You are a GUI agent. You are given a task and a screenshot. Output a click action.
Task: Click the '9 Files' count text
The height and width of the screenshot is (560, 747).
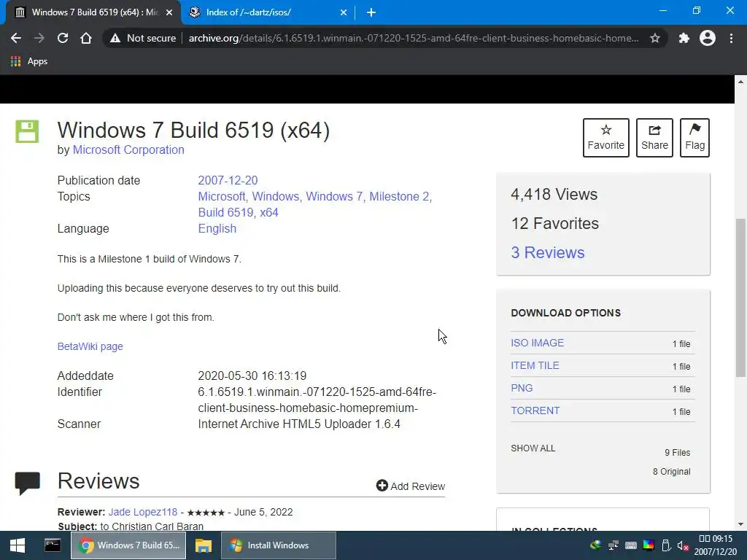coord(678,452)
